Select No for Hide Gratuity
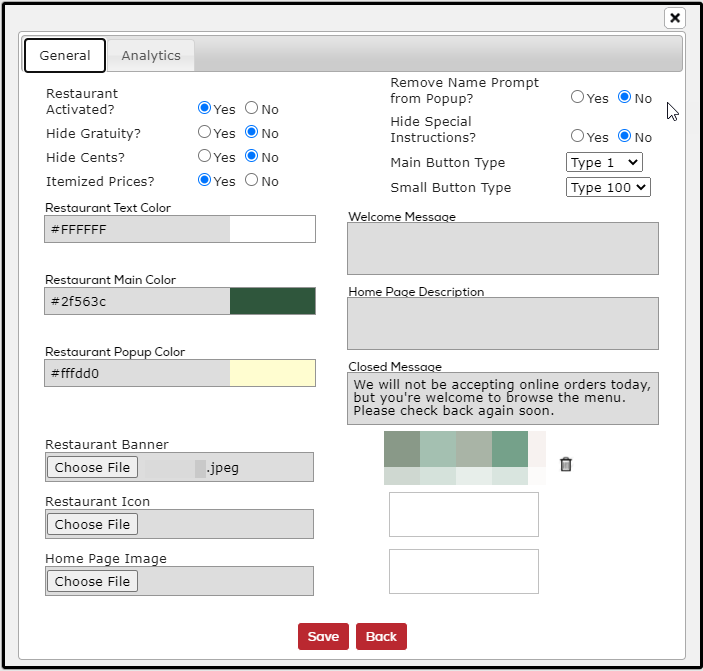Image resolution: width=703 pixels, height=671 pixels. tap(252, 132)
